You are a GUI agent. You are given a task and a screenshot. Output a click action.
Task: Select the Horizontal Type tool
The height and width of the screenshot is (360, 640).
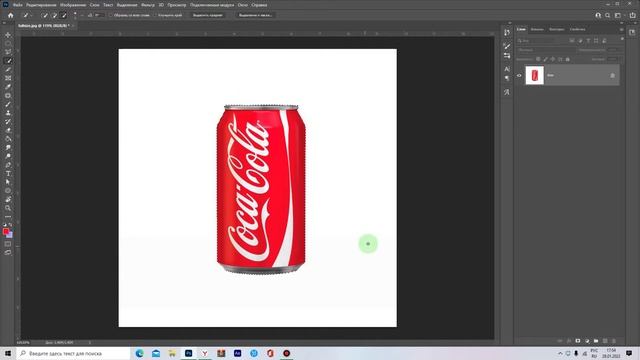pyautogui.click(x=8, y=173)
